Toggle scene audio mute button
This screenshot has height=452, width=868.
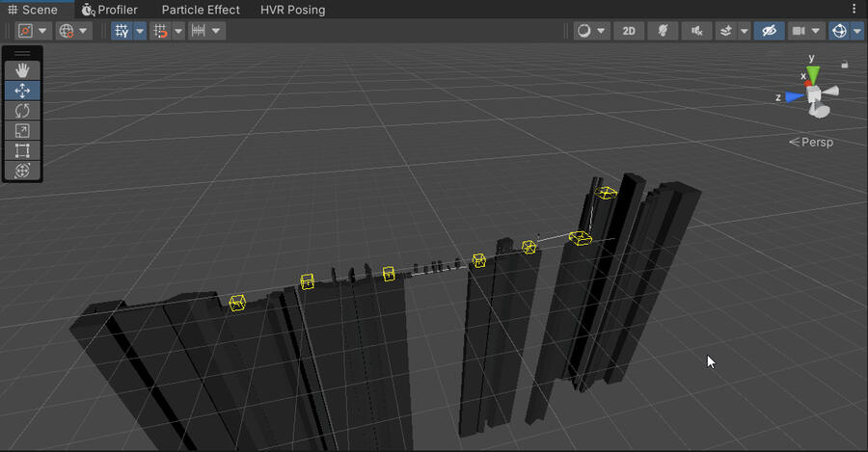click(695, 31)
